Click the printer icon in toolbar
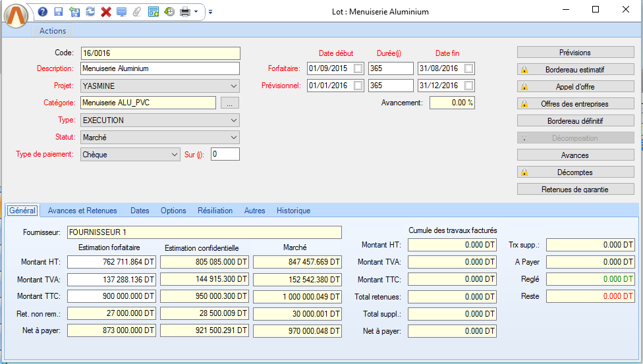 point(185,12)
